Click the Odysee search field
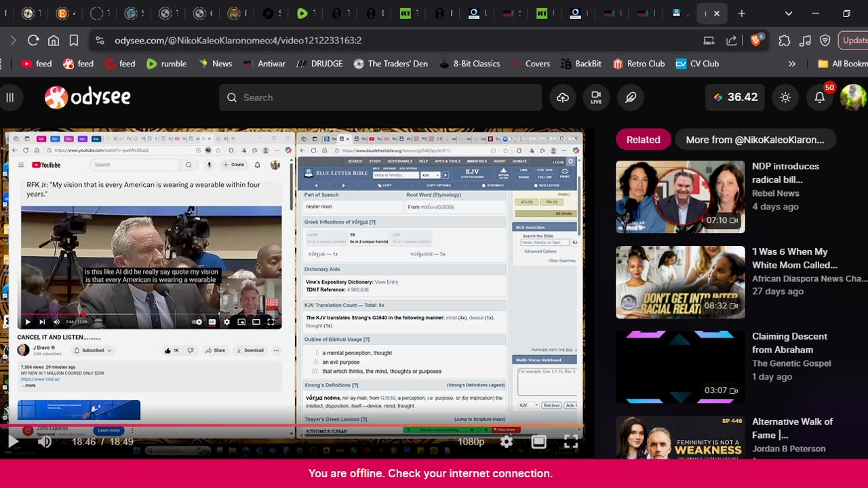The height and width of the screenshot is (488, 868). (380, 98)
